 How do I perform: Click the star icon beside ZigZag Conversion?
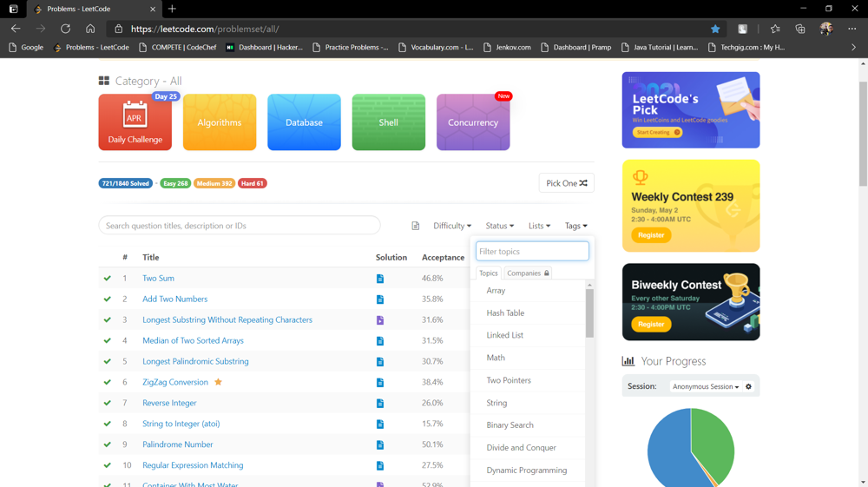pos(219,382)
